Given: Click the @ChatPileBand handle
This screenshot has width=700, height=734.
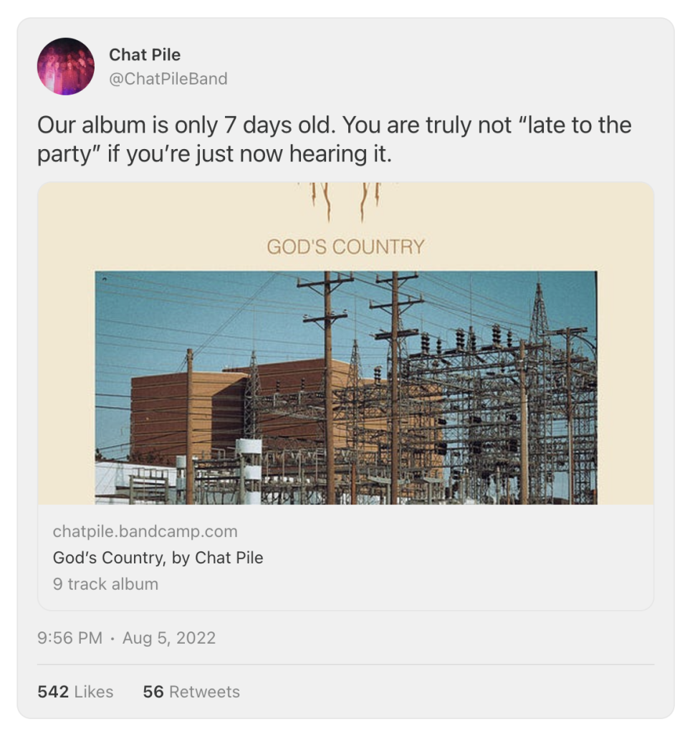Looking at the screenshot, I should (168, 79).
